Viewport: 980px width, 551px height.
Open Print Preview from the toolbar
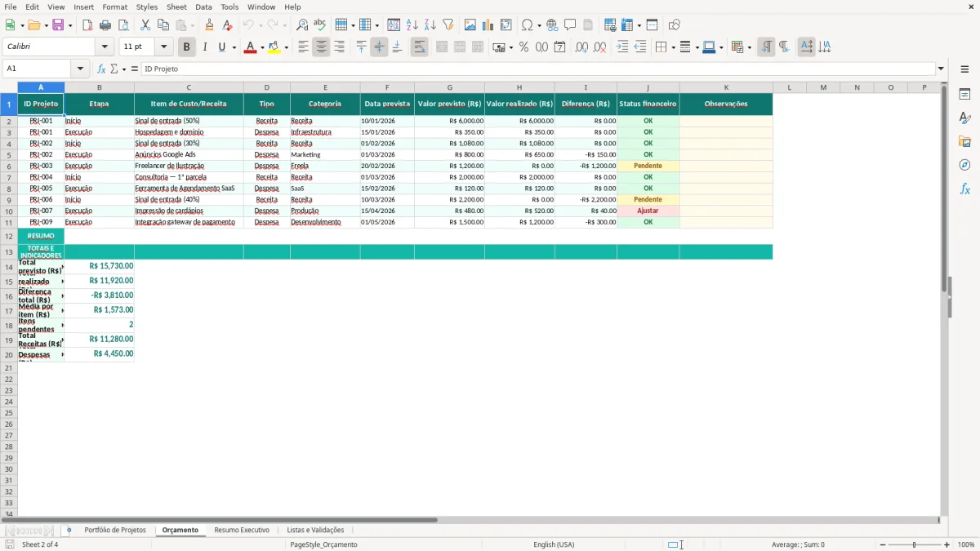pyautogui.click(x=123, y=25)
